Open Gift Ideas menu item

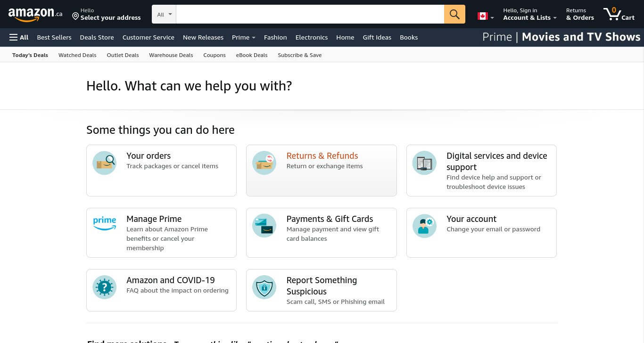377,37
